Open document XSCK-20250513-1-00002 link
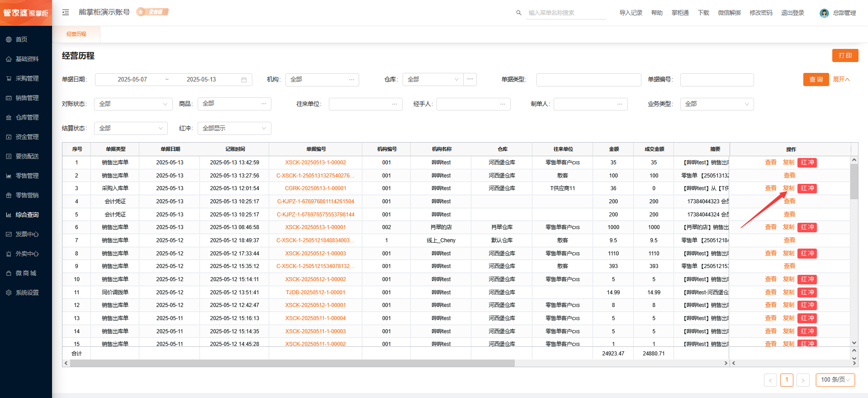This screenshot has width=868, height=398. pyautogui.click(x=315, y=163)
